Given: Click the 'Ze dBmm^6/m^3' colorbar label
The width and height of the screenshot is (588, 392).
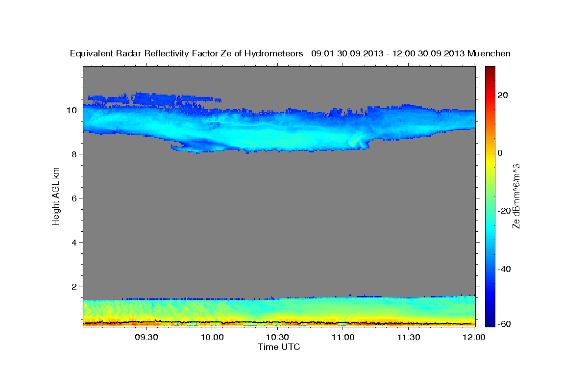Looking at the screenshot, I should pos(516,196).
